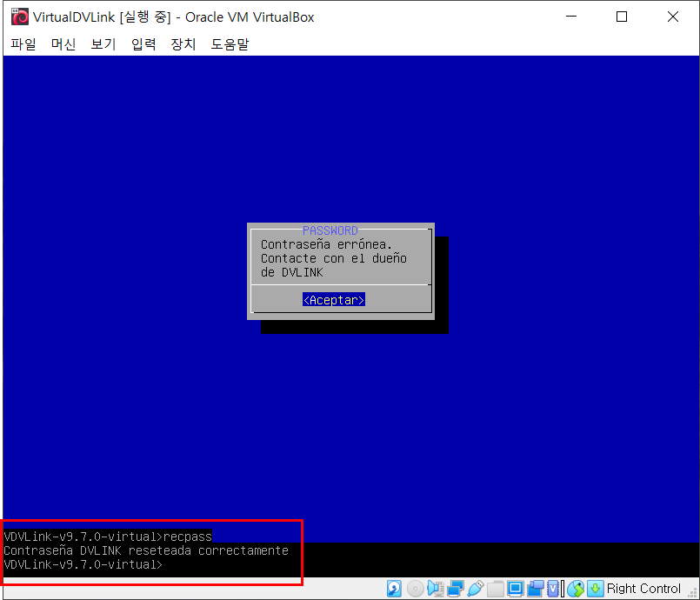Click the VirtualBox app icon in title bar
Image resolution: width=700 pixels, height=600 pixels.
(x=20, y=17)
